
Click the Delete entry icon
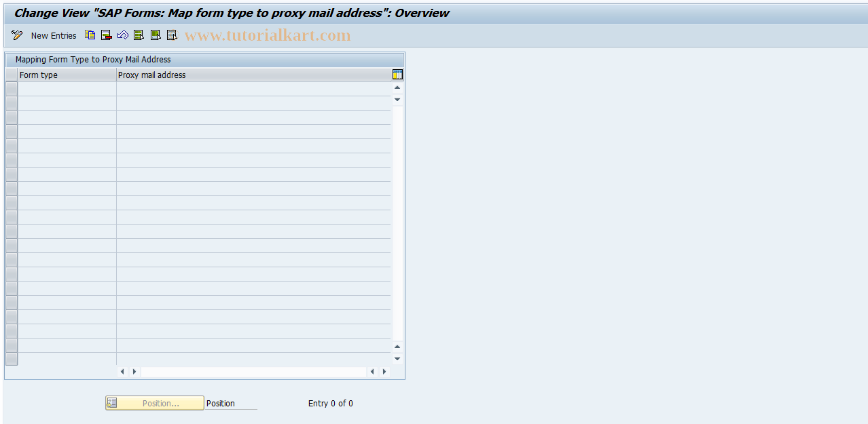pyautogui.click(x=107, y=35)
